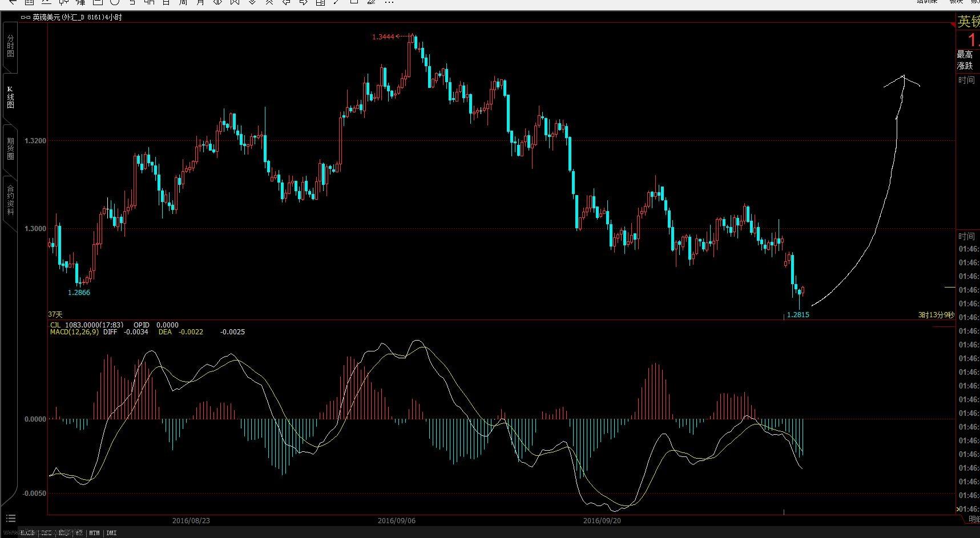980x538 pixels.
Task: Click the 1.2815 latest low label
Action: (x=798, y=315)
